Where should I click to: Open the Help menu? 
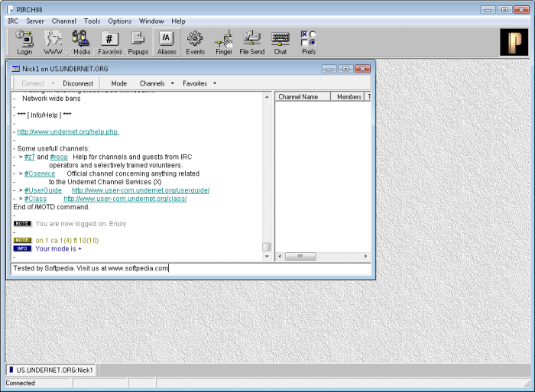point(178,21)
